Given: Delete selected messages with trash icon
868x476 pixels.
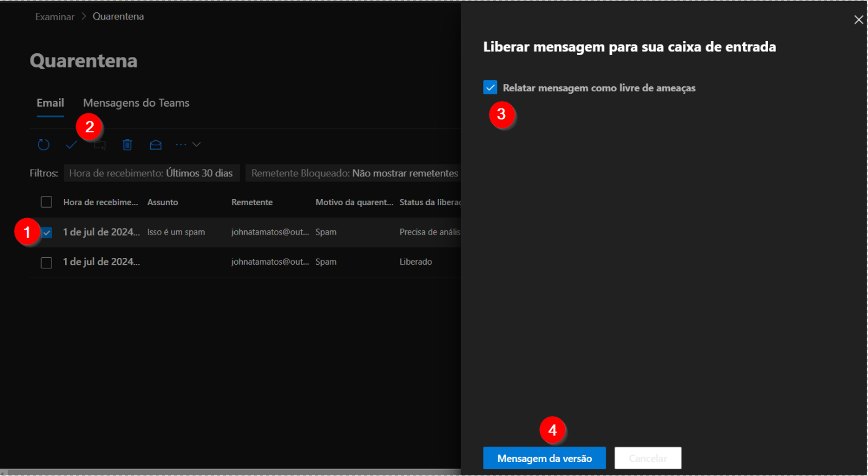Looking at the screenshot, I should [x=128, y=145].
